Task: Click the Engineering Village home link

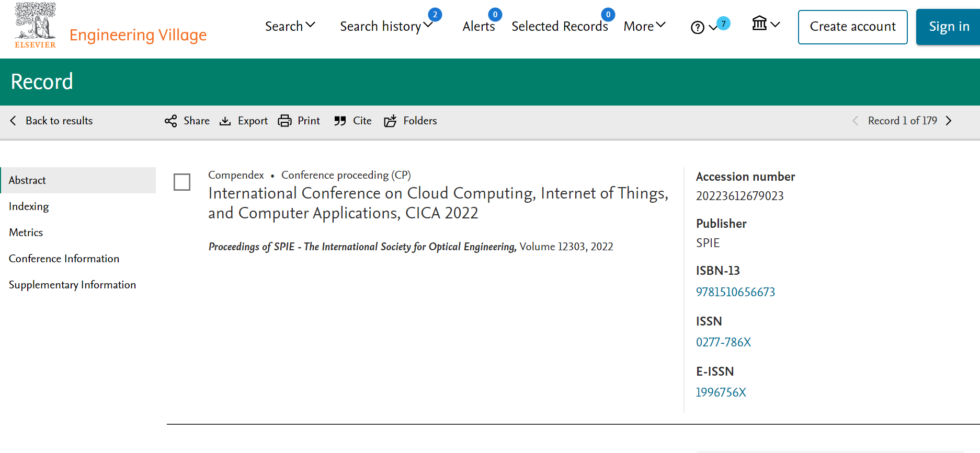Action: (138, 35)
